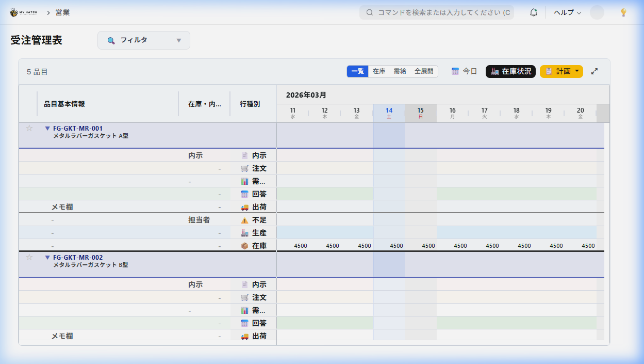Click the 内示 document icon

246,155
